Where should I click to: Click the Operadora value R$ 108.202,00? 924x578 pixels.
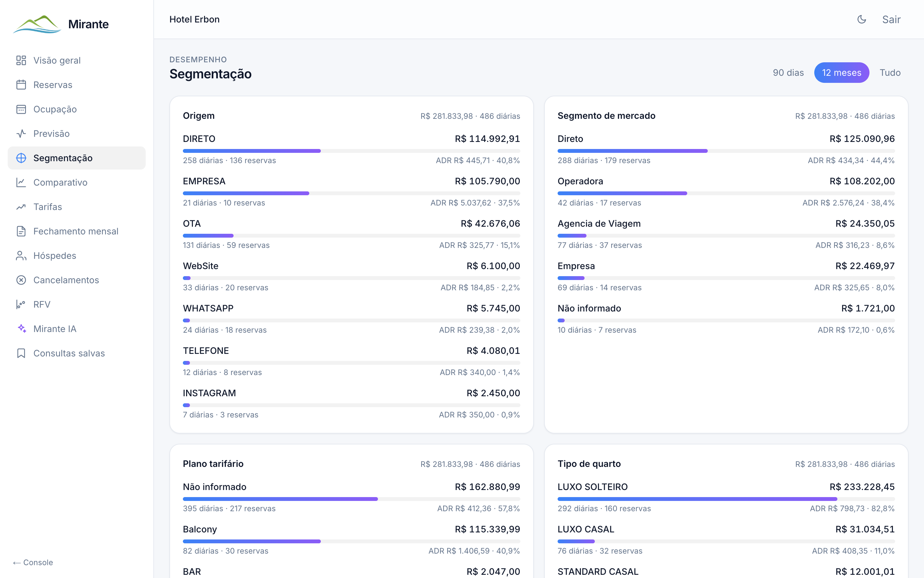(862, 181)
